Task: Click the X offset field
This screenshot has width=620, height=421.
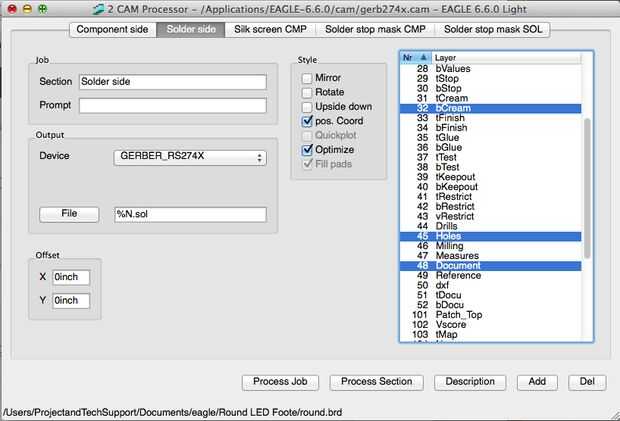Action: click(x=71, y=277)
